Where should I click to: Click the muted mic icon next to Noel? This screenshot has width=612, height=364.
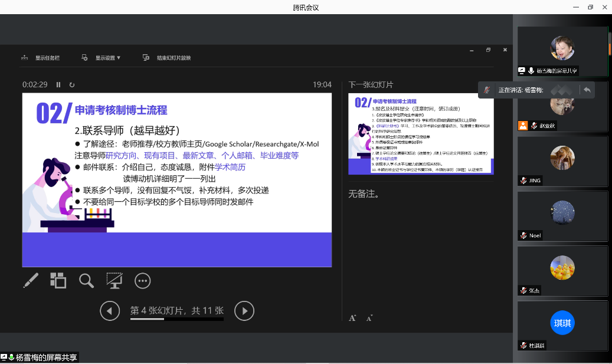pyautogui.click(x=523, y=235)
